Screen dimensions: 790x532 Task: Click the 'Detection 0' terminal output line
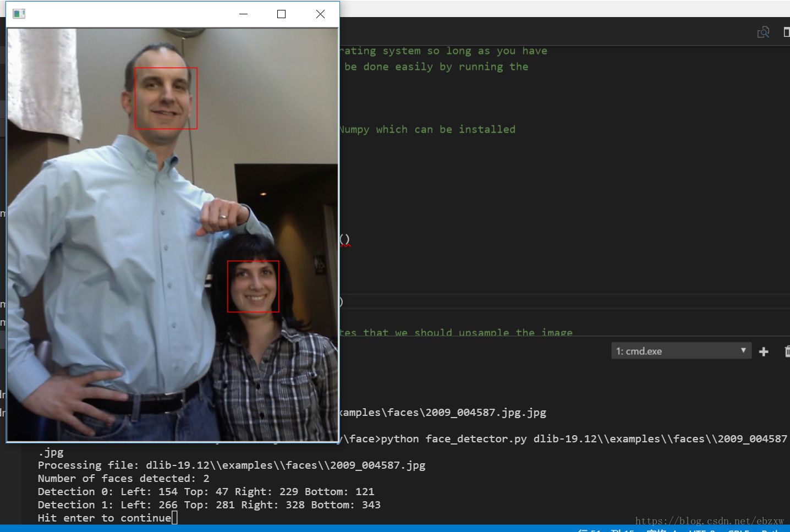tap(206, 491)
